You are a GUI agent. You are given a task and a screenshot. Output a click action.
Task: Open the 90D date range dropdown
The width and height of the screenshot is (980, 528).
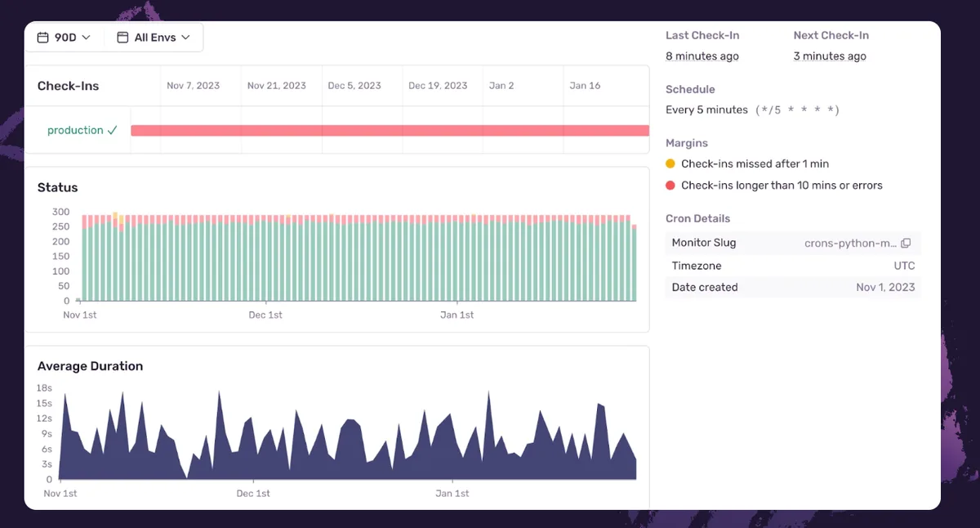click(x=65, y=38)
